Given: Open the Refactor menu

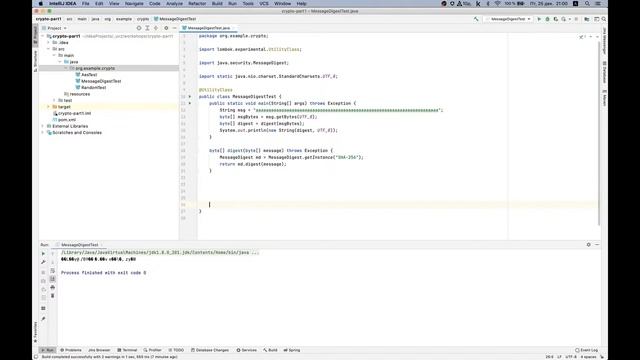Looking at the screenshot, I should pyautogui.click(x=197, y=4).
